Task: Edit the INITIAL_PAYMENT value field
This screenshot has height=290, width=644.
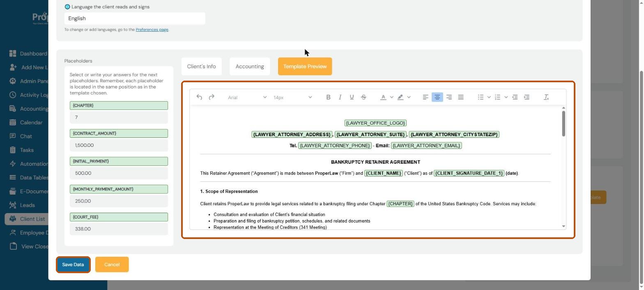Action: [119, 173]
